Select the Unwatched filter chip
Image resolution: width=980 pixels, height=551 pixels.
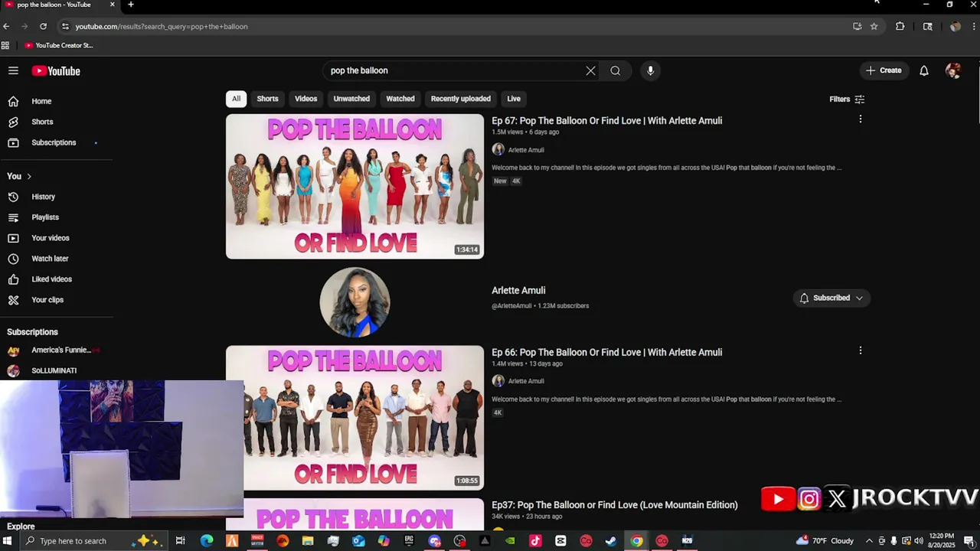click(x=351, y=99)
